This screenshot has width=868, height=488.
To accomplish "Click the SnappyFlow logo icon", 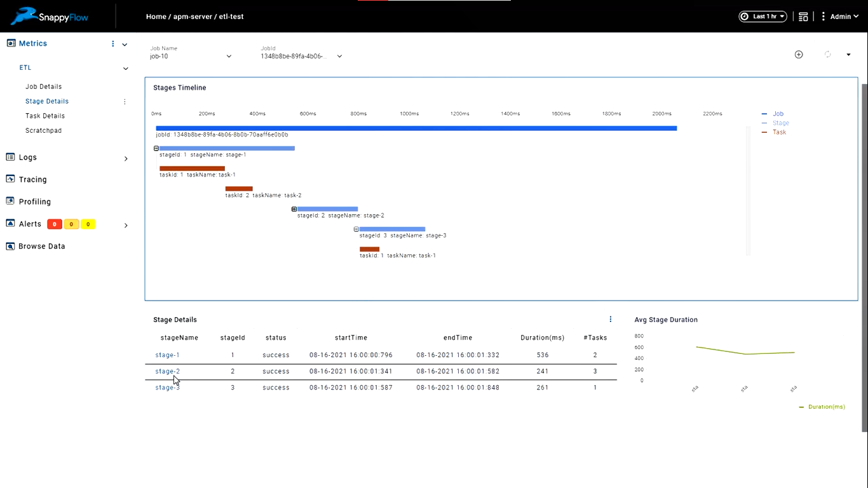I will [x=24, y=16].
